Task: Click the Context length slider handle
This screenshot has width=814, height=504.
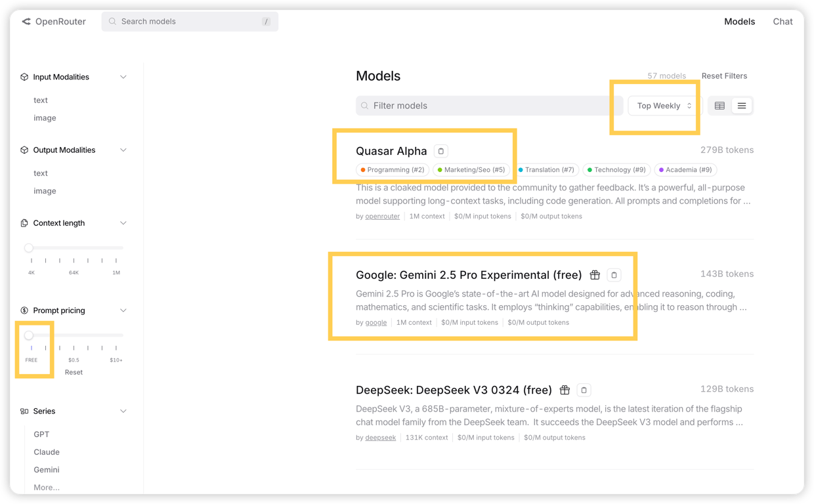Action: 29,248
